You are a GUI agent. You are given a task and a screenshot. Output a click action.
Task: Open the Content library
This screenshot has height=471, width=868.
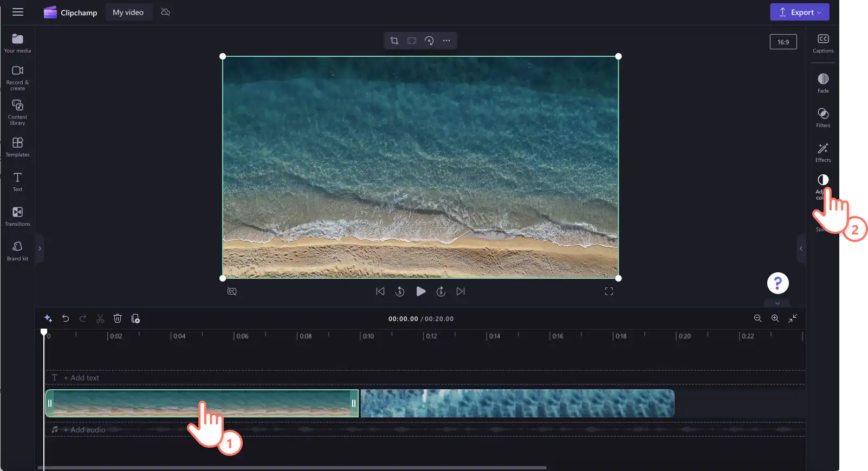click(x=17, y=112)
